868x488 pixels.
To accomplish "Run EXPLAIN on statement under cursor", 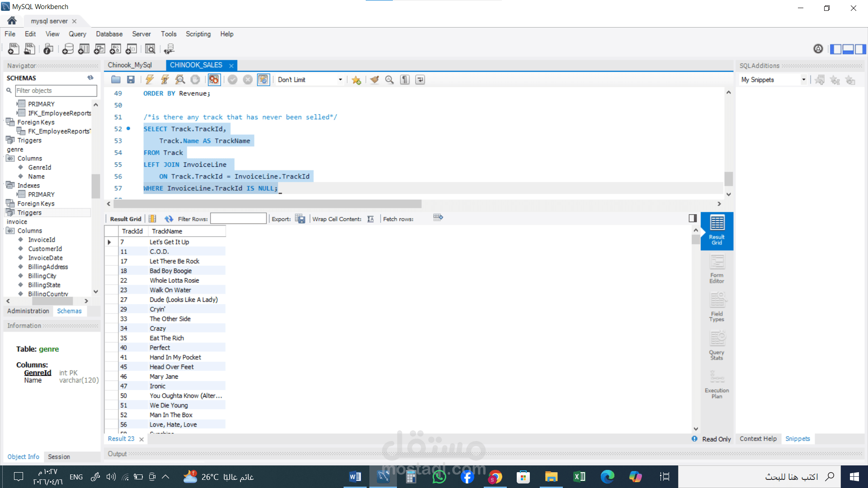I will tap(180, 80).
